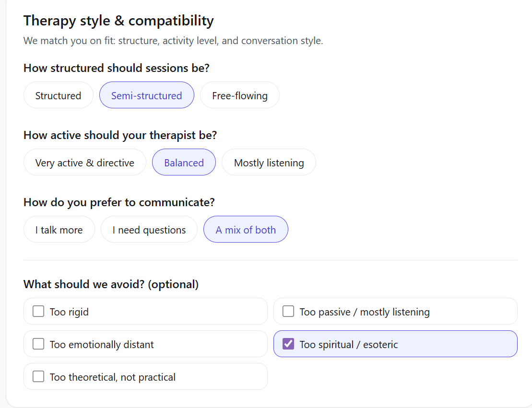Click the Too theoretical, not practical label
Image resolution: width=532 pixels, height=408 pixels.
113,377
